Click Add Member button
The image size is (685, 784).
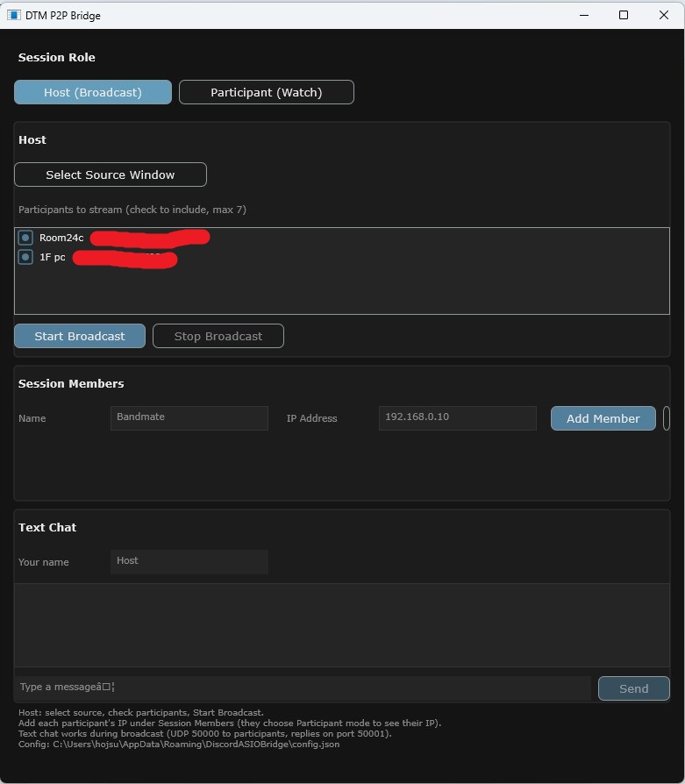(x=603, y=418)
